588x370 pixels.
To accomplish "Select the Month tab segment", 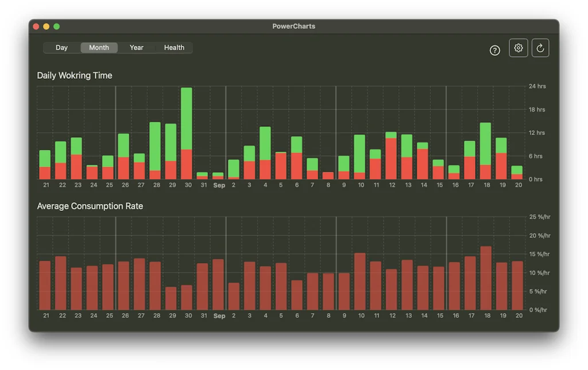I will pos(99,48).
